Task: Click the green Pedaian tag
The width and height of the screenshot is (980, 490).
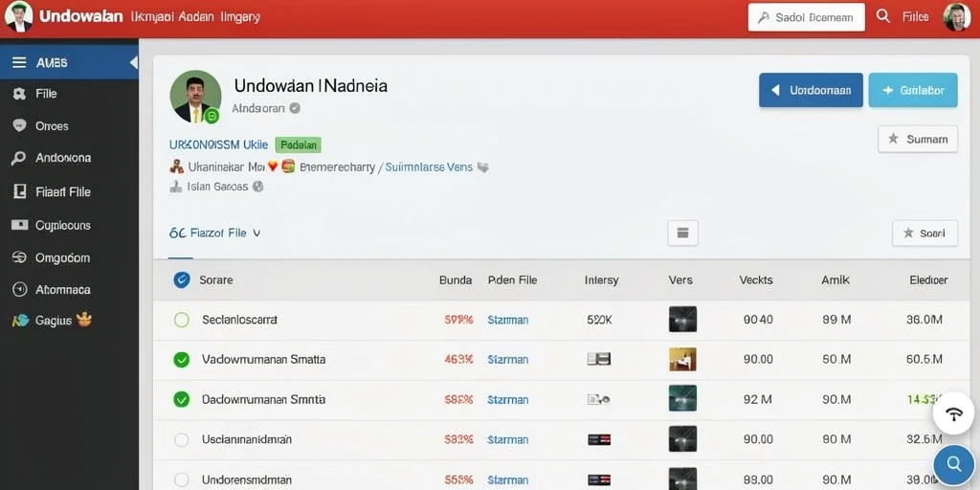Action: (299, 145)
